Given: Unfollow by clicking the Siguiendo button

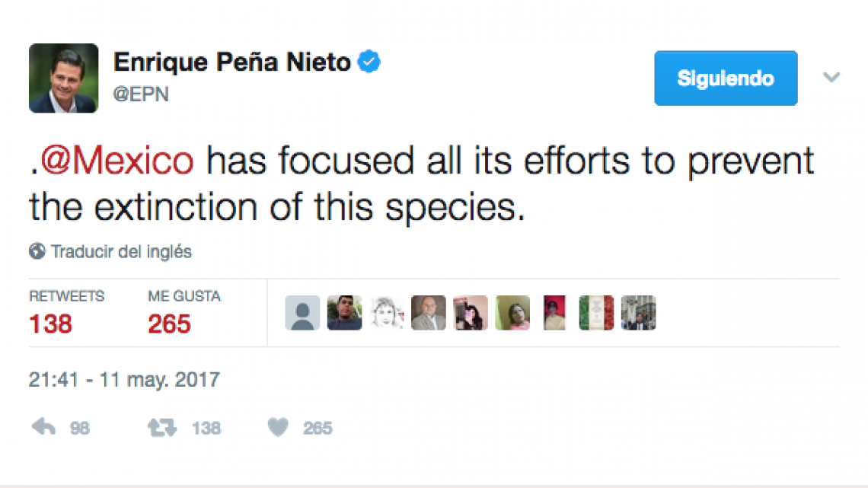Looking at the screenshot, I should pos(725,78).
